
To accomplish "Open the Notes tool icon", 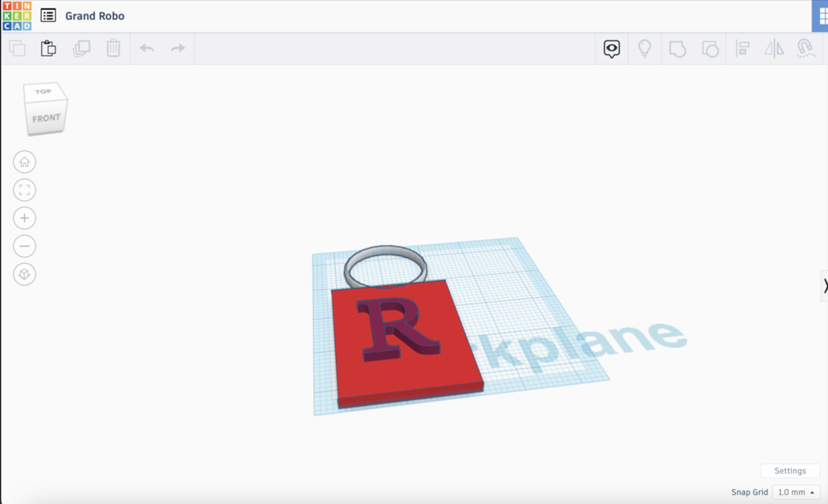I will pos(611,49).
